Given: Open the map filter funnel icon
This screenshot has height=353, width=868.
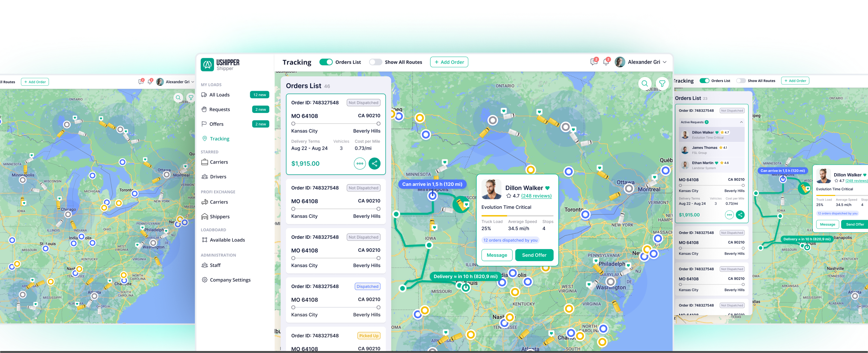Looking at the screenshot, I should point(662,83).
